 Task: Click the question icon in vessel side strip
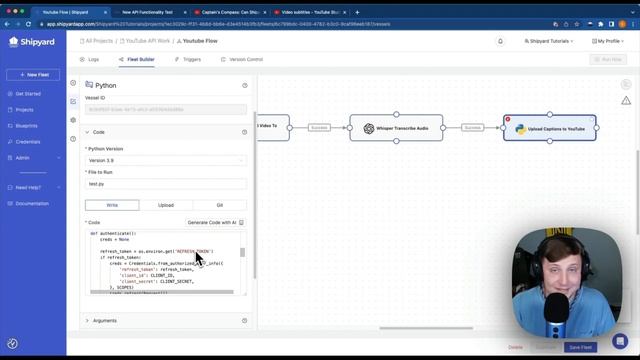coord(73,139)
